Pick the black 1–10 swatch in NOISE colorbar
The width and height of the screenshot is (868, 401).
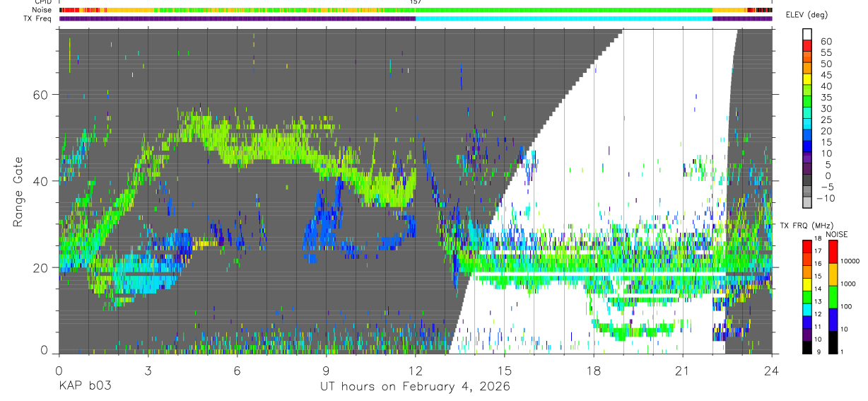tap(833, 342)
